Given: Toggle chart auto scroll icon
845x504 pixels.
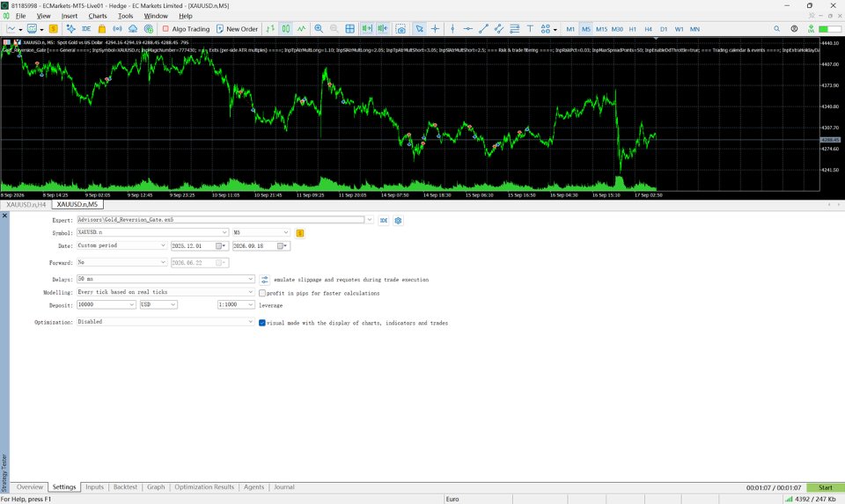Looking at the screenshot, I should 367,29.
